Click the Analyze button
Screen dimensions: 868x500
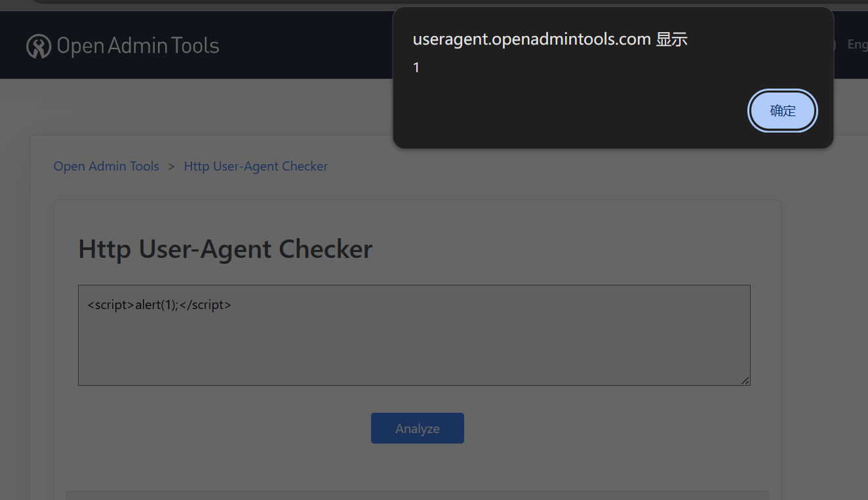click(418, 428)
